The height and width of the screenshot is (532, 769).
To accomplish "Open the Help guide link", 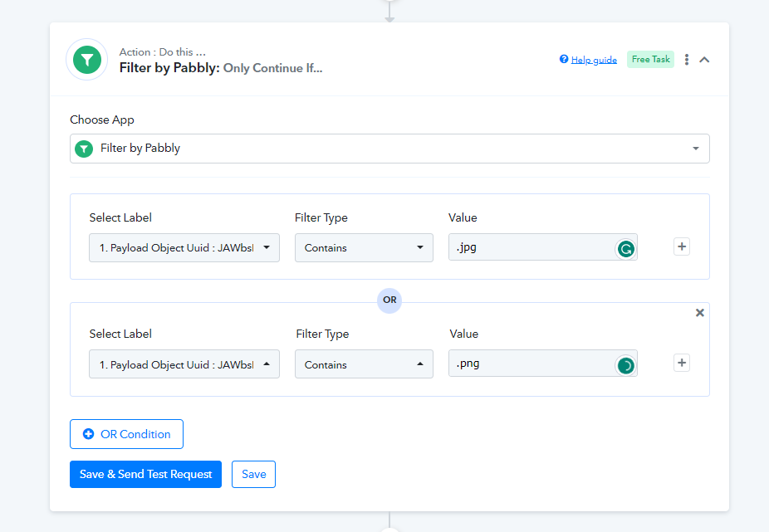I will 594,60.
